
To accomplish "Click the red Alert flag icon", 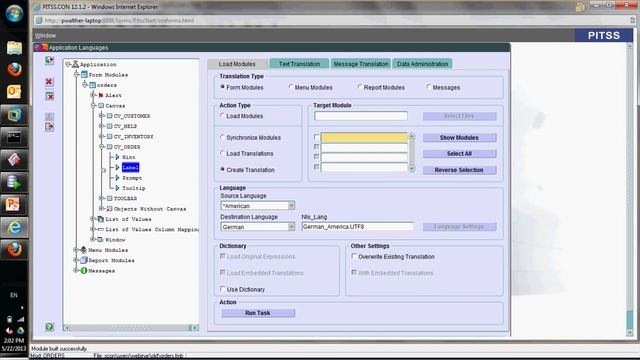I will (x=101, y=95).
